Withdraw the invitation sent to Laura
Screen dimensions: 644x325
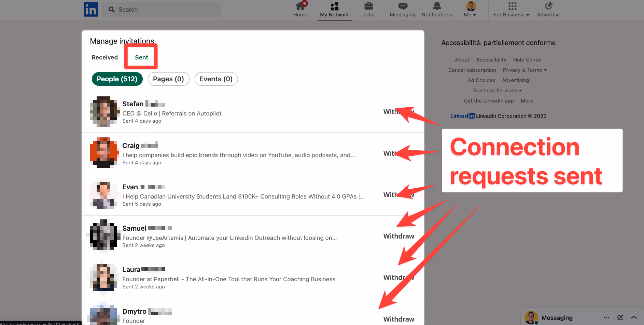(x=398, y=277)
